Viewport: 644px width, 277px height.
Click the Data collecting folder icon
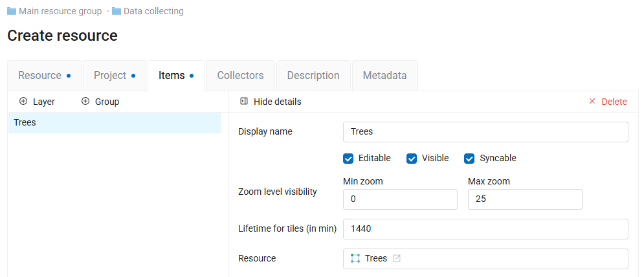click(x=117, y=11)
